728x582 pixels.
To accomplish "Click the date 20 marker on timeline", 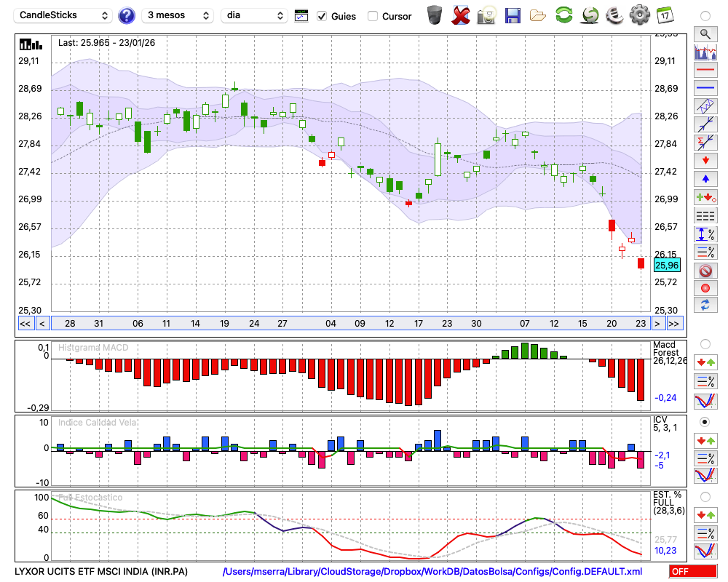I will [x=612, y=324].
